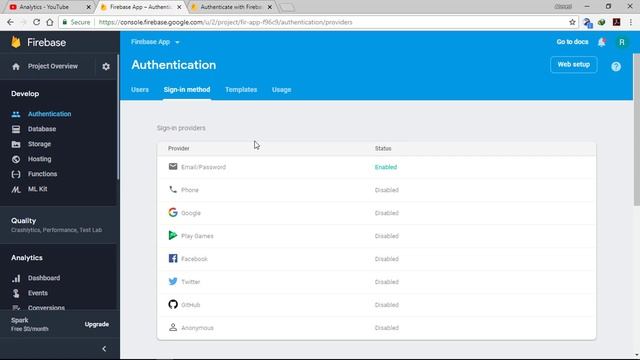This screenshot has width=640, height=360.
Task: Click the Anonymous person icon
Action: (x=173, y=327)
